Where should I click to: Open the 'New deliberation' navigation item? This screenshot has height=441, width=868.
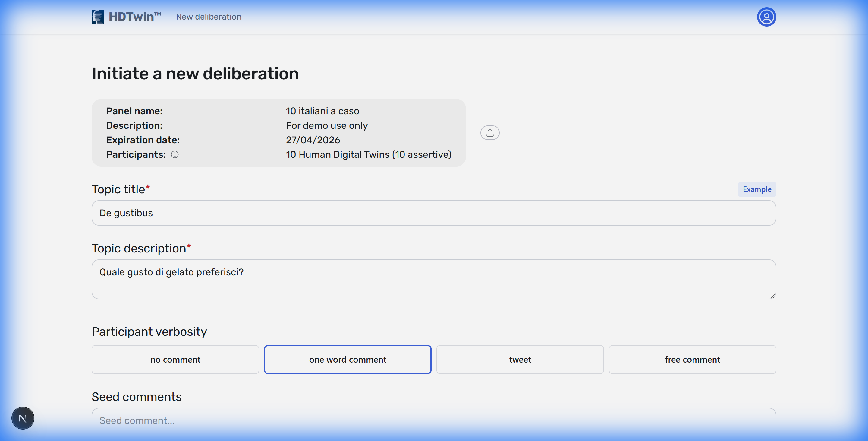point(208,17)
